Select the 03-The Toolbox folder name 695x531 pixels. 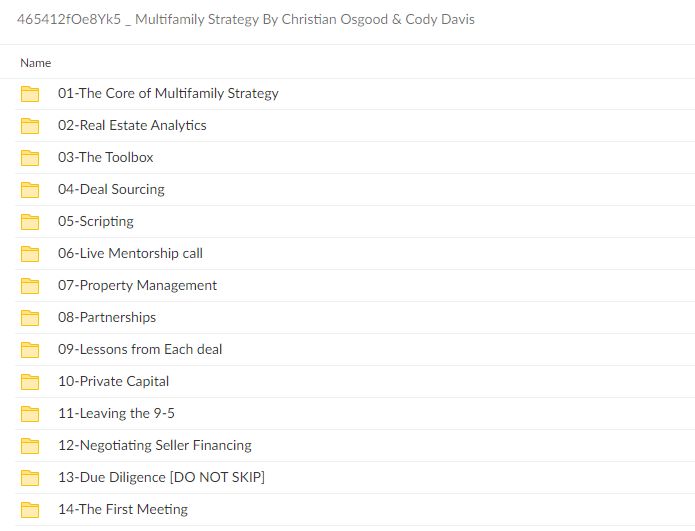(x=105, y=158)
